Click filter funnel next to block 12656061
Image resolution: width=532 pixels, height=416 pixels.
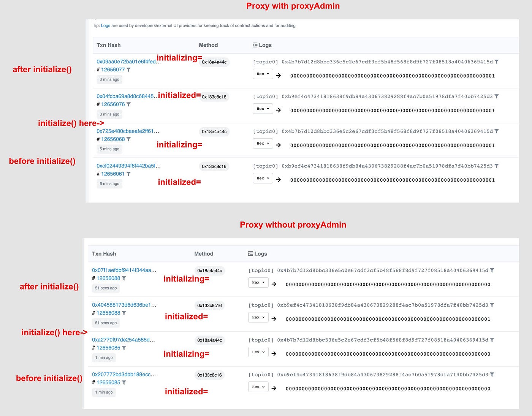[x=128, y=174]
